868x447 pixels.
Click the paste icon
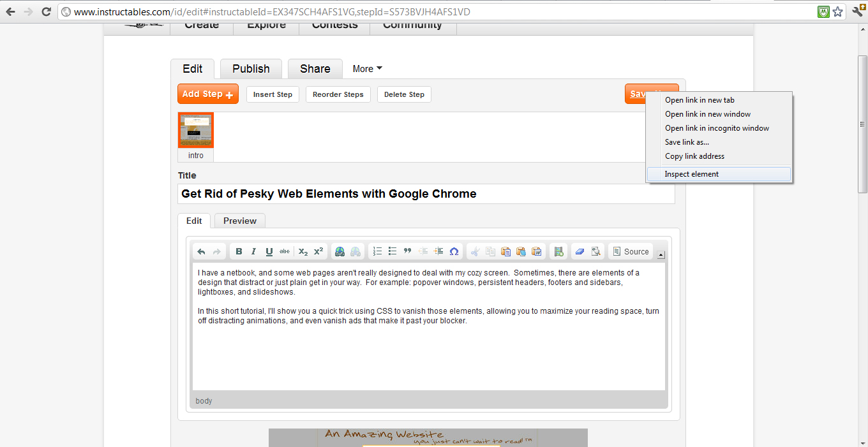[505, 252]
